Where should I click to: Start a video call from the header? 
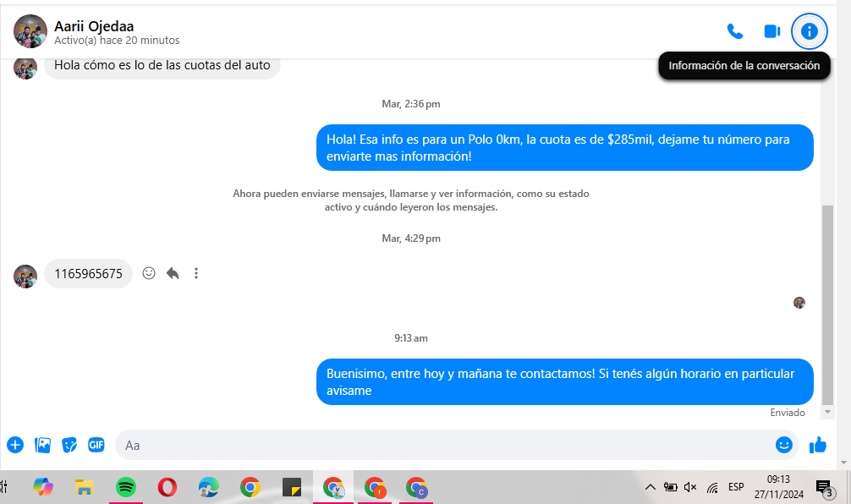pyautogui.click(x=771, y=31)
